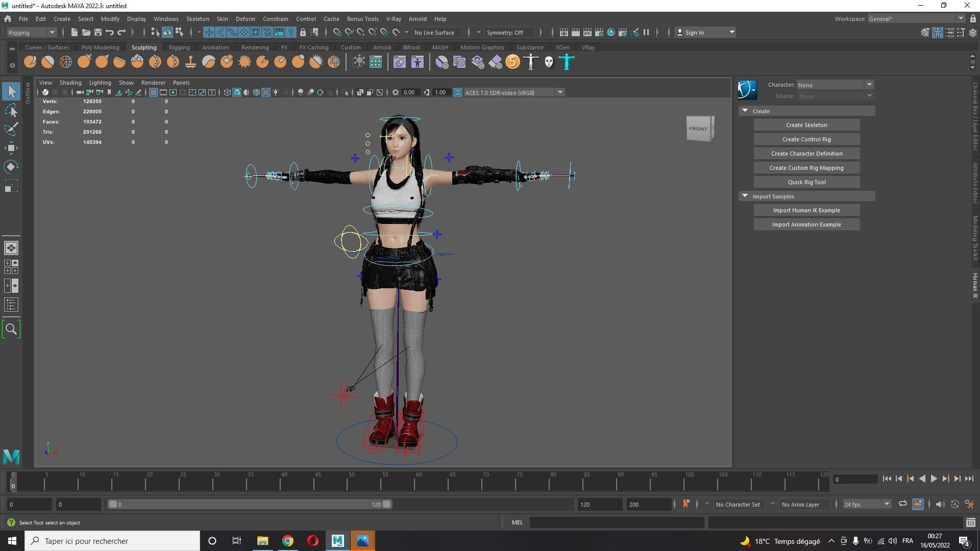Click Create Character Definition button

(x=806, y=154)
